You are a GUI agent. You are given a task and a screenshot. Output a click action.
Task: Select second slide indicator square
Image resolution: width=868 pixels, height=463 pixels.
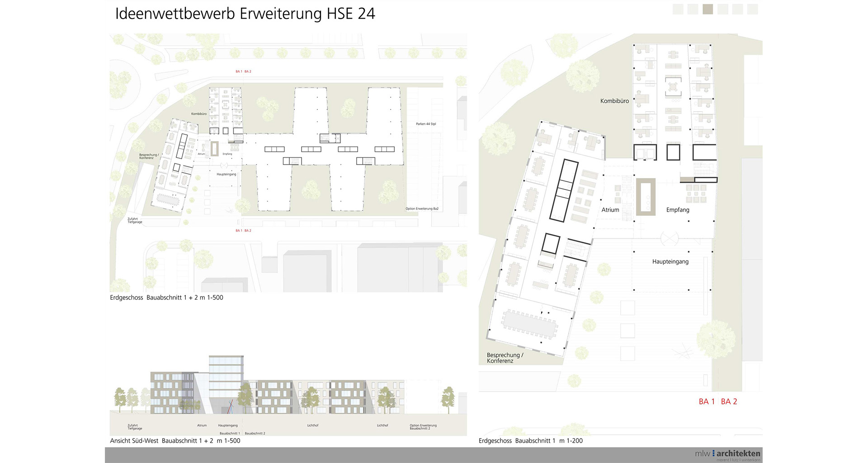693,9
